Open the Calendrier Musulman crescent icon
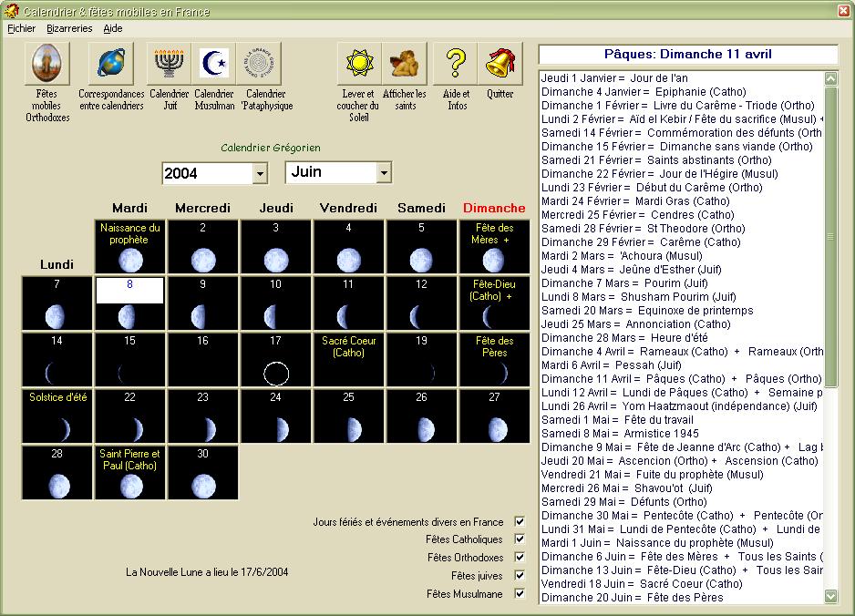The image size is (855, 616). click(x=214, y=64)
